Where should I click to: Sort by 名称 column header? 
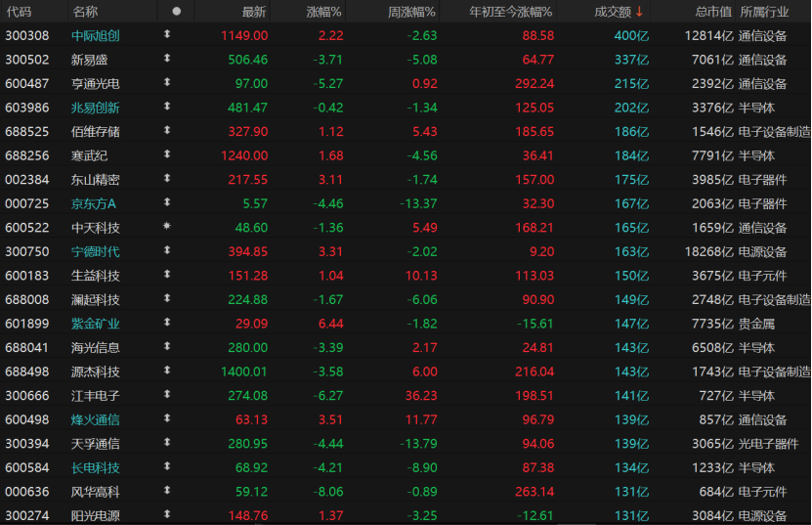click(x=85, y=12)
